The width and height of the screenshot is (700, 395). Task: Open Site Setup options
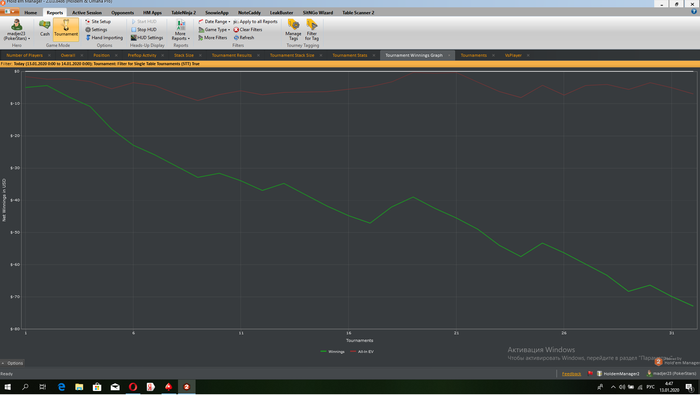[x=98, y=21]
